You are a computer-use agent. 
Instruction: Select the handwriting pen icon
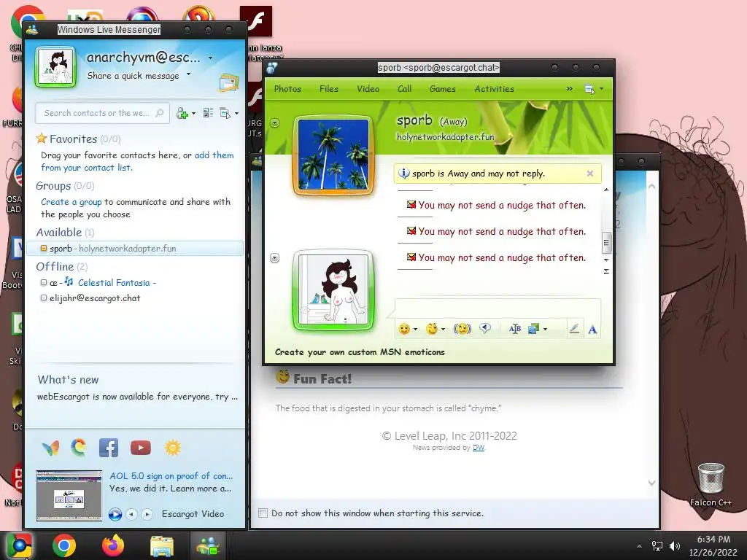coord(575,329)
